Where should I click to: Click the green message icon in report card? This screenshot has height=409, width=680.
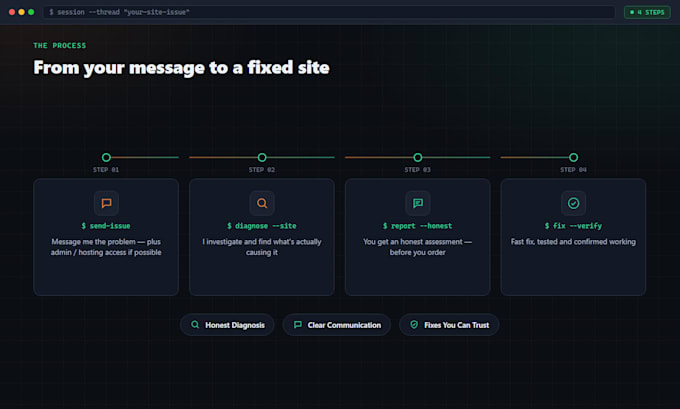tap(418, 203)
